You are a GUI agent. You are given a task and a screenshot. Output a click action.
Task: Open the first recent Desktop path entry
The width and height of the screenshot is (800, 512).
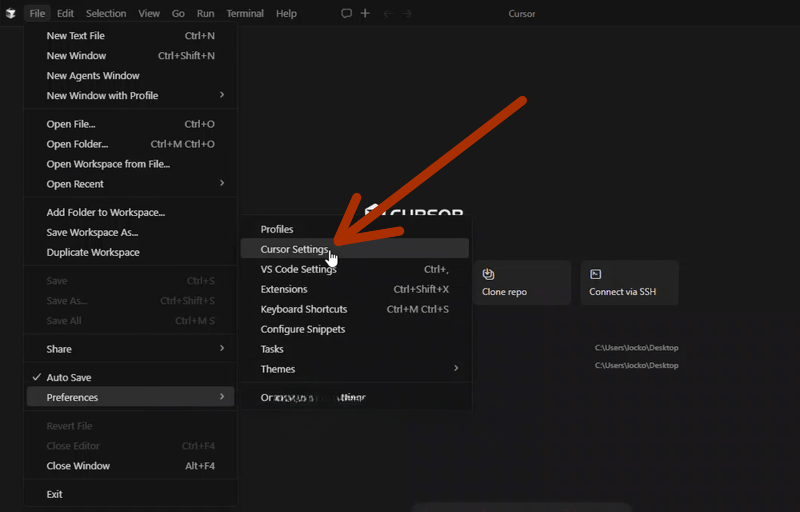pos(636,348)
